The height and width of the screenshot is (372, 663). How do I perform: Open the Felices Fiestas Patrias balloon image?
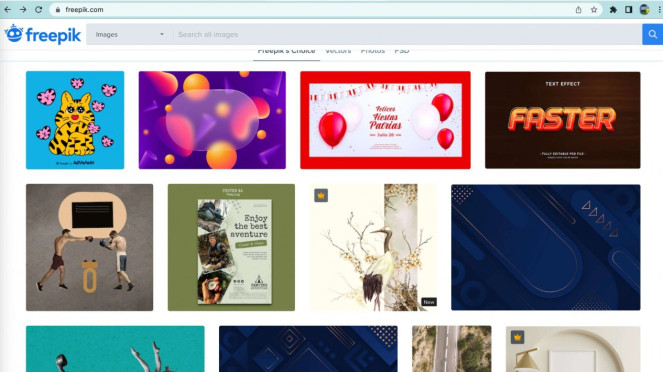pos(385,120)
